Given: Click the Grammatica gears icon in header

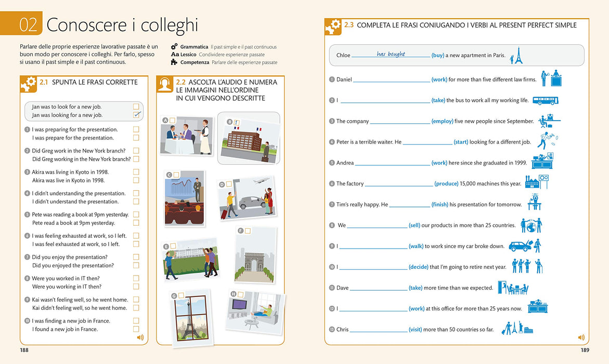Looking at the screenshot, I should click(174, 47).
